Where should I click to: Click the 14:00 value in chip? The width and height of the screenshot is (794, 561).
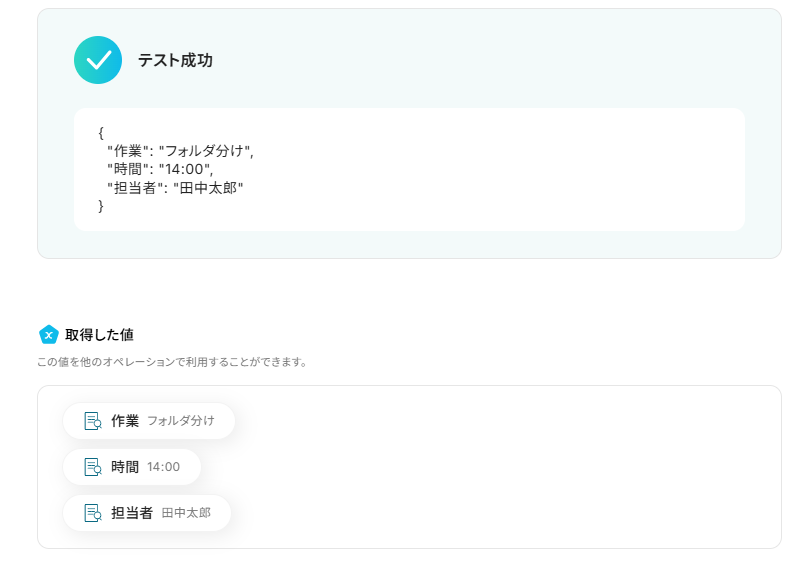point(163,467)
